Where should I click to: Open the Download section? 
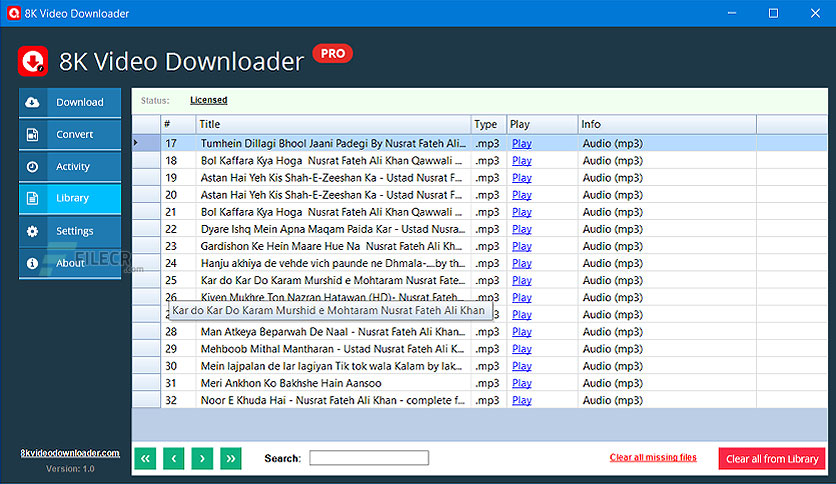coord(70,102)
